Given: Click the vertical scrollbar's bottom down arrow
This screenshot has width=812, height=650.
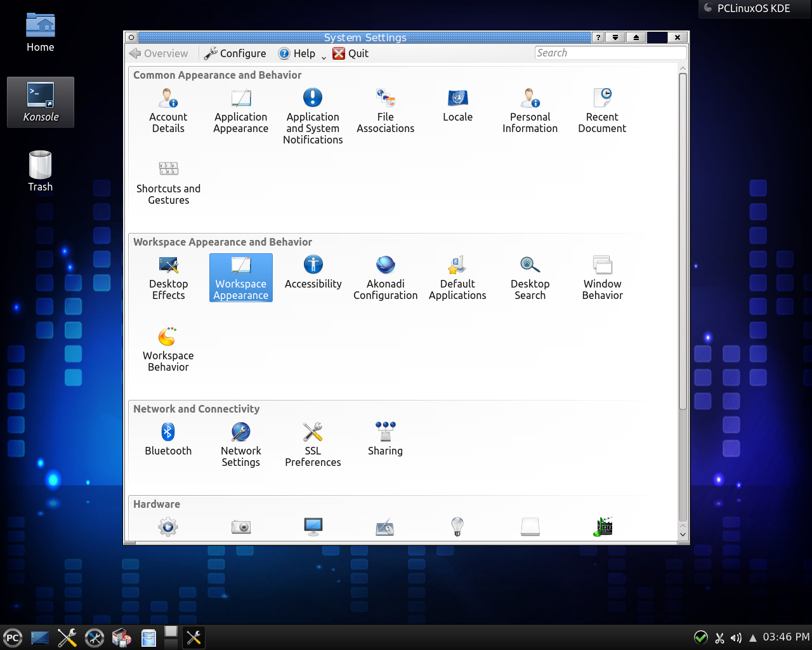Looking at the screenshot, I should click(x=683, y=534).
